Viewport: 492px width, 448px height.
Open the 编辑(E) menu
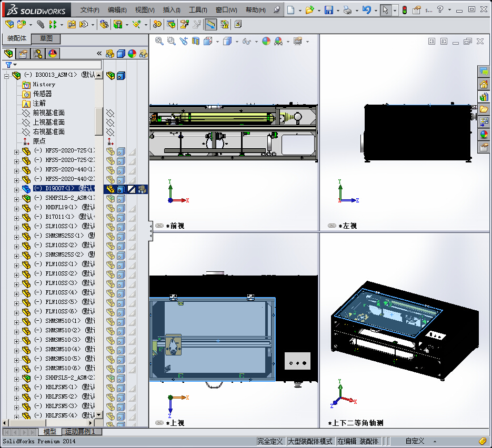click(117, 10)
